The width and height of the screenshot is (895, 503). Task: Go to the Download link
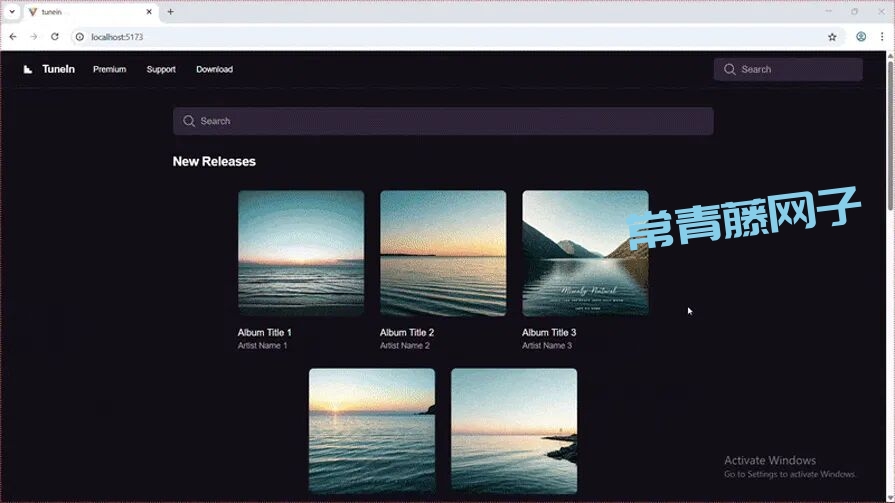214,70
